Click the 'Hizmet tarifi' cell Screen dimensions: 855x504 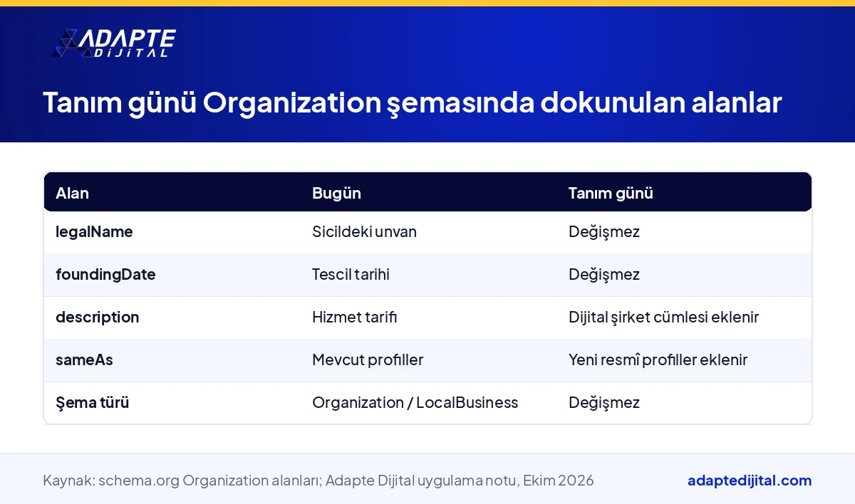click(x=355, y=317)
